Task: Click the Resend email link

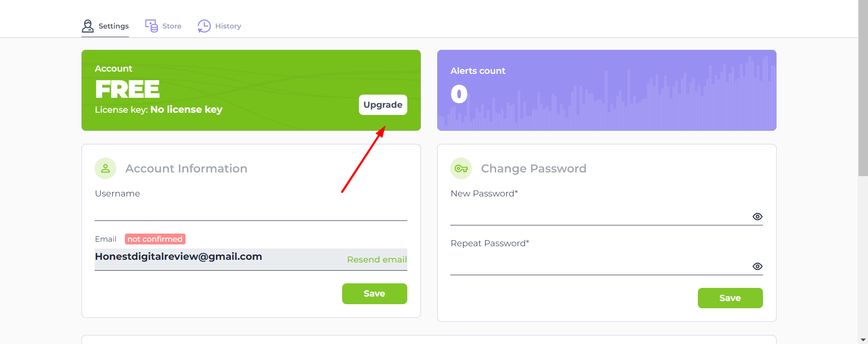Action: click(377, 259)
